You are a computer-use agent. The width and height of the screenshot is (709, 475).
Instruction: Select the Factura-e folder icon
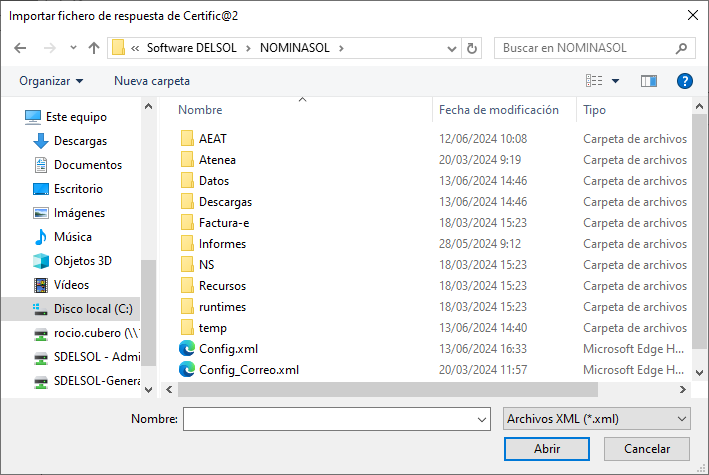click(187, 223)
